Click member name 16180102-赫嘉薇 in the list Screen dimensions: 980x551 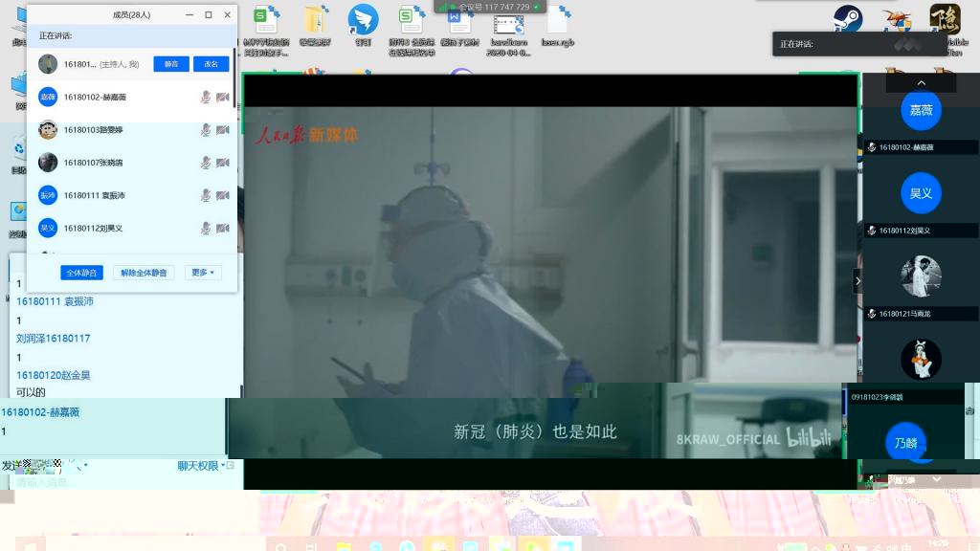coord(95,97)
